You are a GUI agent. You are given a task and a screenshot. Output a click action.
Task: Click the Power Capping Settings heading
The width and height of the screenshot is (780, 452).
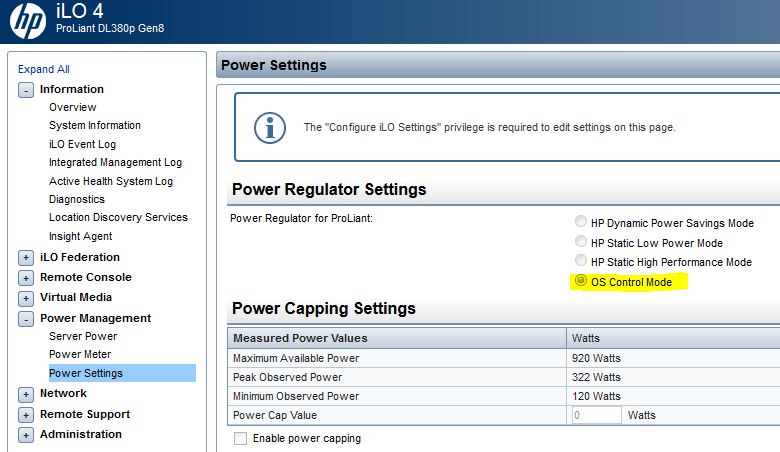click(x=323, y=308)
